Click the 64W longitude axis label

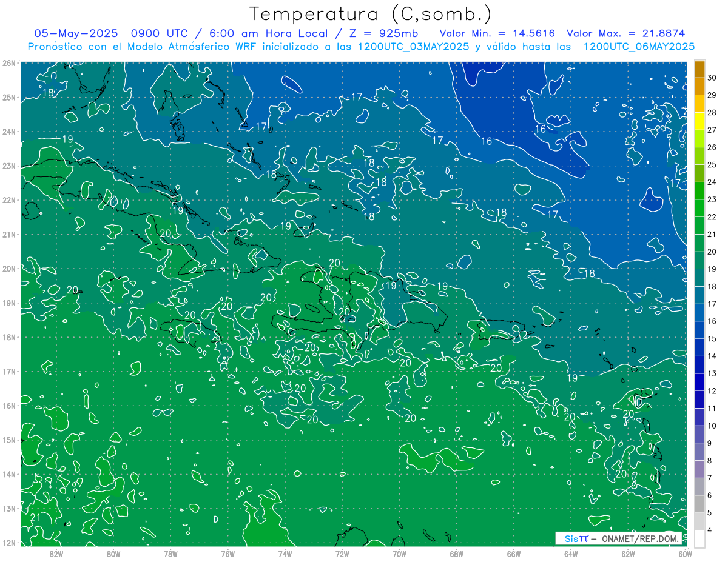click(571, 554)
